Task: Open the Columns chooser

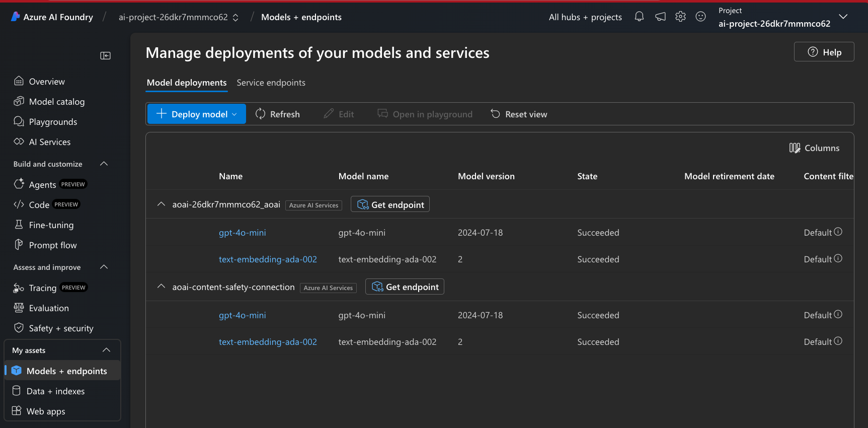Action: [814, 148]
